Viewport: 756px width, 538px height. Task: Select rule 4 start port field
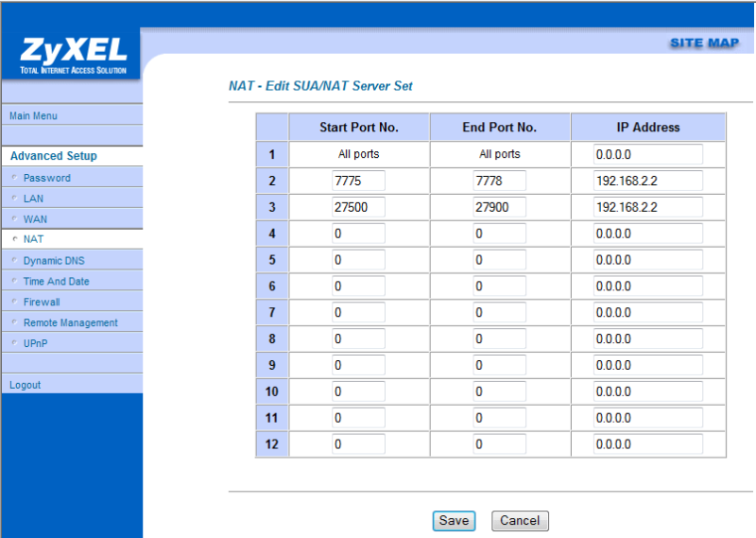pos(358,234)
